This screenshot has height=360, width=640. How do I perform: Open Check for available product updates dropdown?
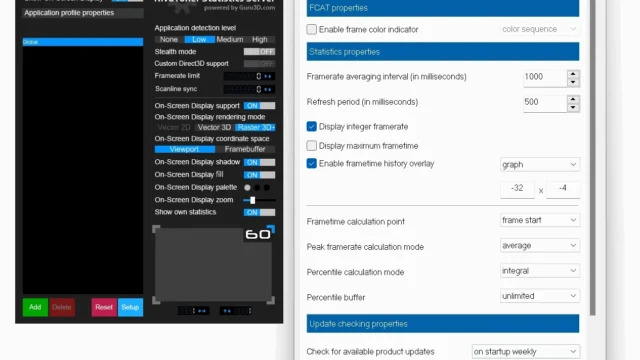525,351
